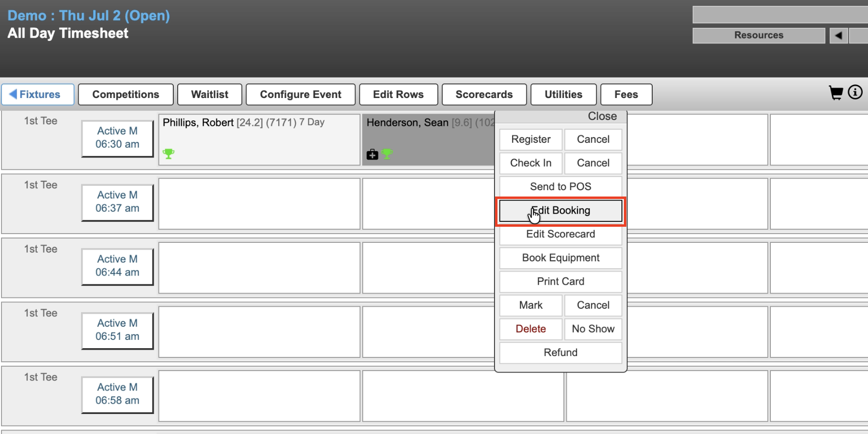Viewport: 868px width, 434px height.
Task: Click the red Delete option
Action: click(x=531, y=329)
